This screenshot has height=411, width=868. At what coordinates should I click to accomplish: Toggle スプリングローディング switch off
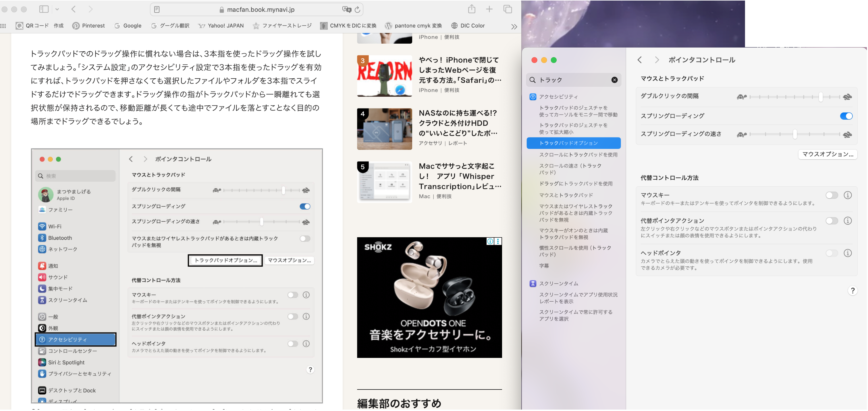click(846, 116)
